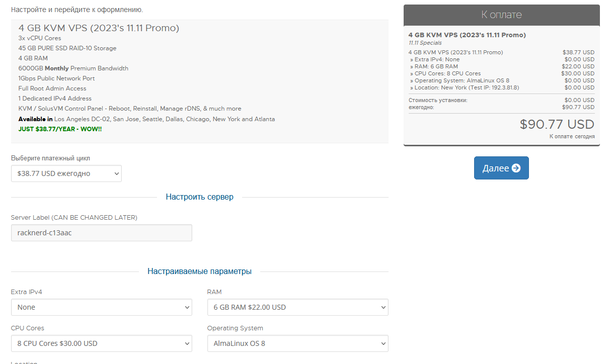Select the 11.11 Specials text in summary

pos(425,43)
